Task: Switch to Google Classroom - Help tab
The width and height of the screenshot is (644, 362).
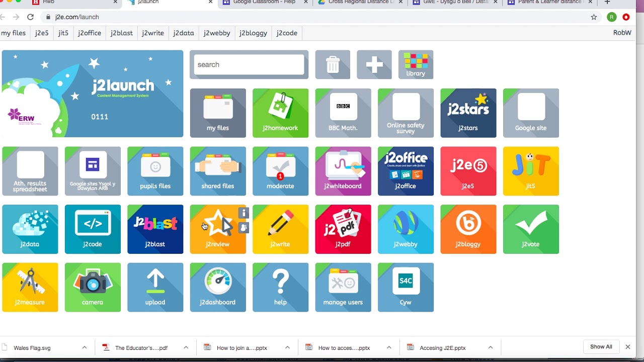Action: coord(265,3)
